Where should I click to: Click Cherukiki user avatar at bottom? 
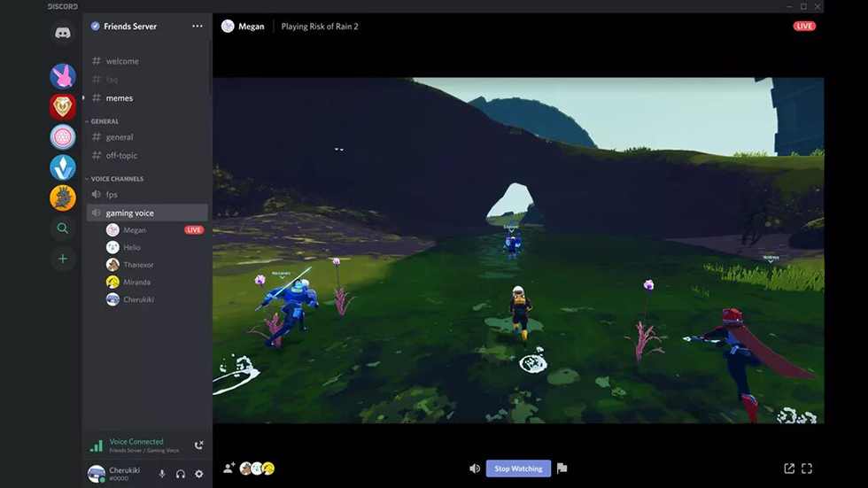coord(97,474)
